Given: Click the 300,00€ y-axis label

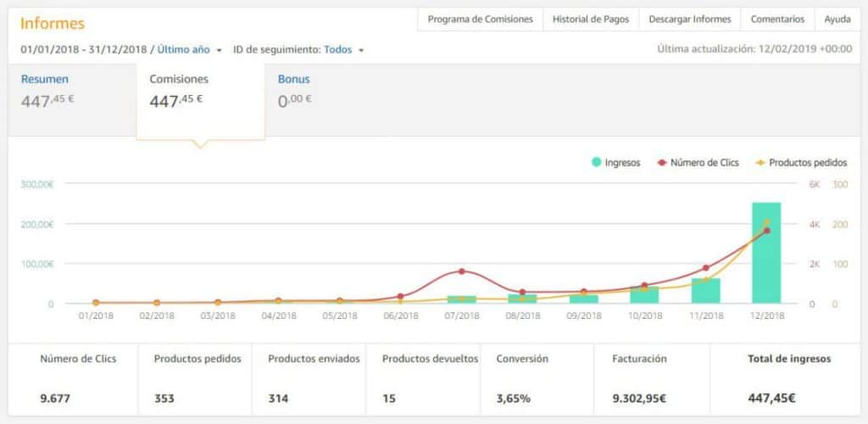Looking at the screenshot, I should tap(37, 184).
